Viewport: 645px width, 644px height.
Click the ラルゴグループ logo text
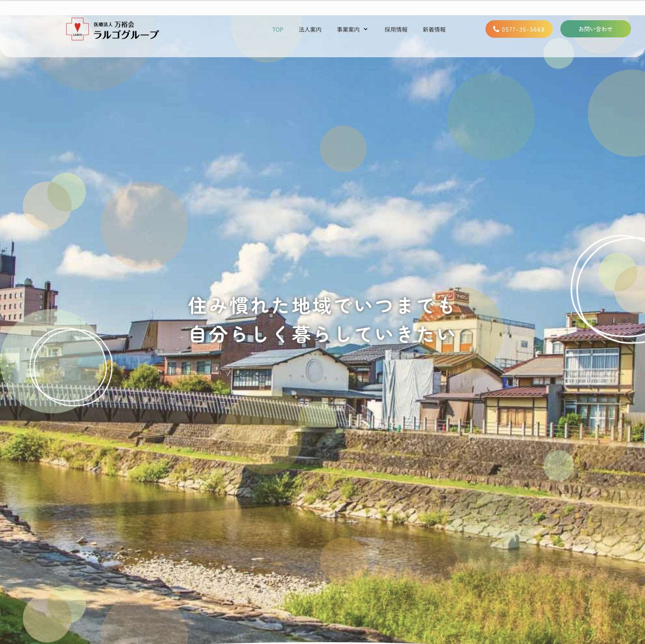[x=126, y=35]
